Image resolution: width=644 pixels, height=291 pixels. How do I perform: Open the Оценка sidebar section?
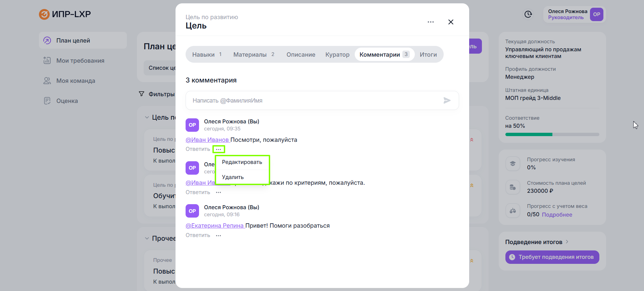click(x=67, y=101)
